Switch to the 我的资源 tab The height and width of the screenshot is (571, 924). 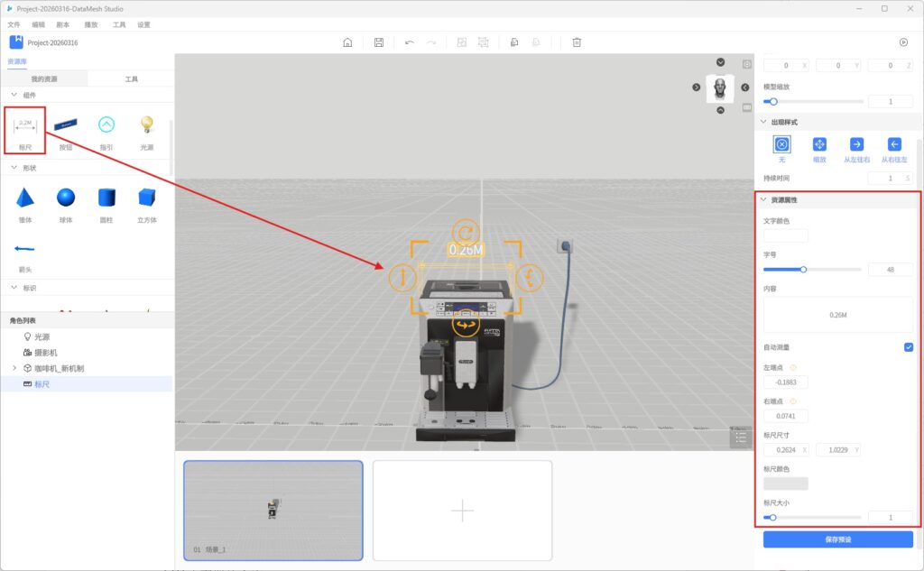(43, 79)
